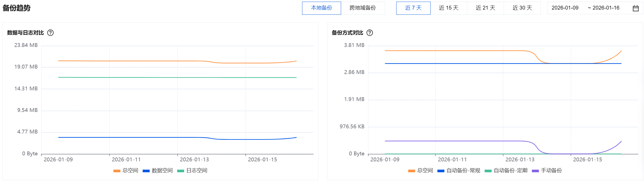644x181 pixels.
Task: Click the green 日志空间 line in chart
Action: click(x=177, y=78)
